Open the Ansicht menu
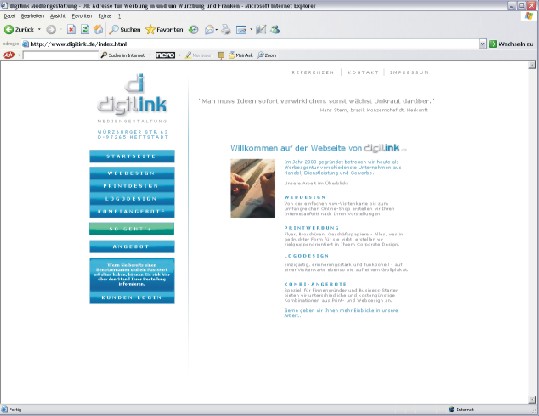Image resolution: width=539 pixels, height=416 pixels. coord(57,16)
